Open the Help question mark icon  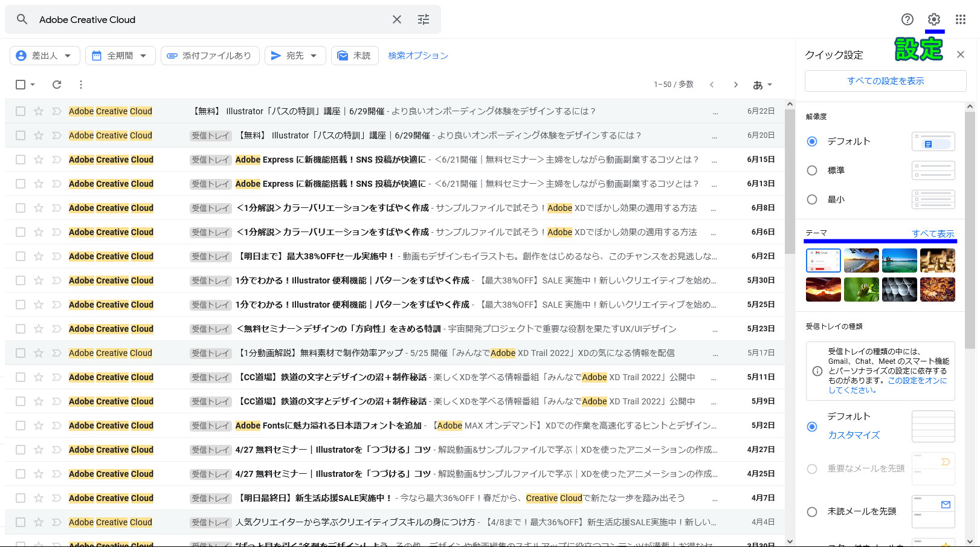point(907,19)
